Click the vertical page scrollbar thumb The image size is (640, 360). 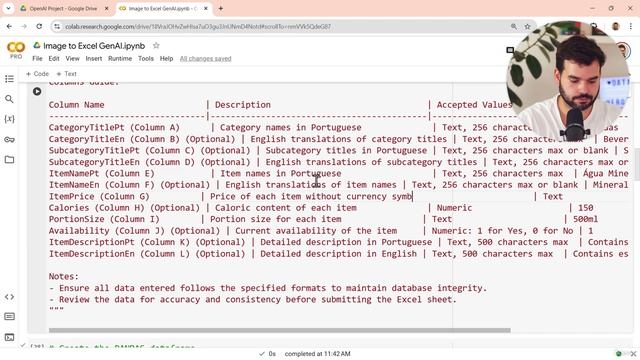[x=637, y=164]
